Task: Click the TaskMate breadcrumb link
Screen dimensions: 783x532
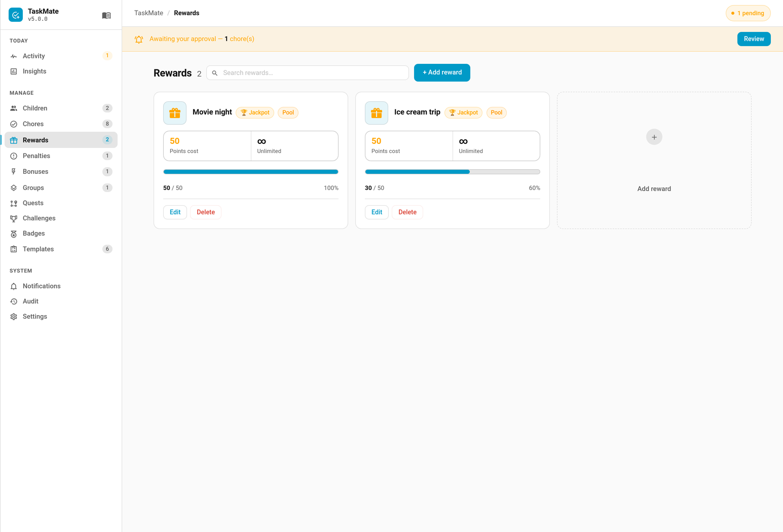Action: 148,13
